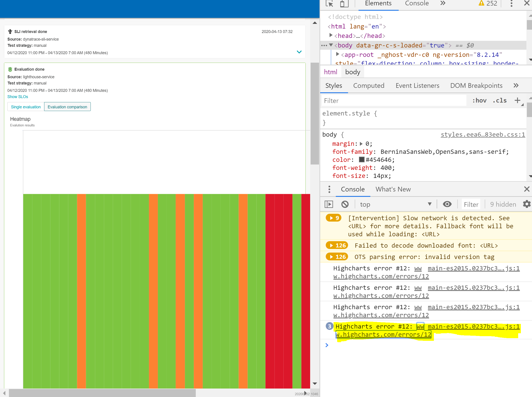
Task: Switch to the Computed styles tab
Action: point(369,85)
